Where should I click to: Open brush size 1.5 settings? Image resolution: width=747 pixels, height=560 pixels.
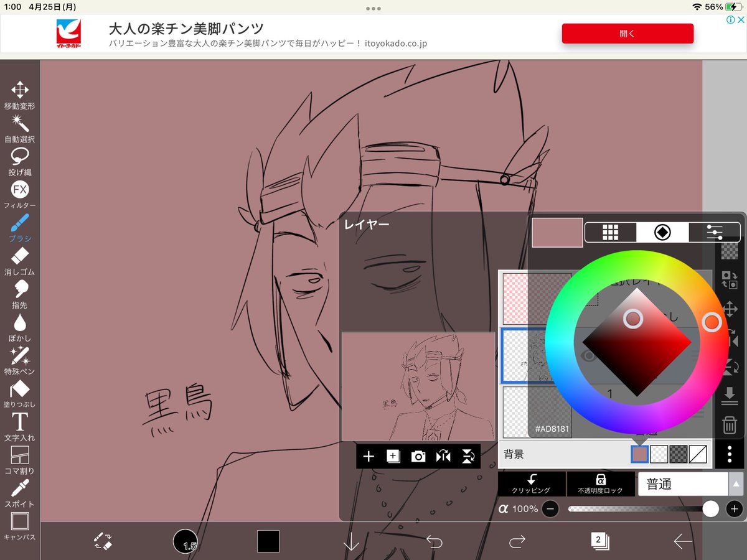coord(185,541)
